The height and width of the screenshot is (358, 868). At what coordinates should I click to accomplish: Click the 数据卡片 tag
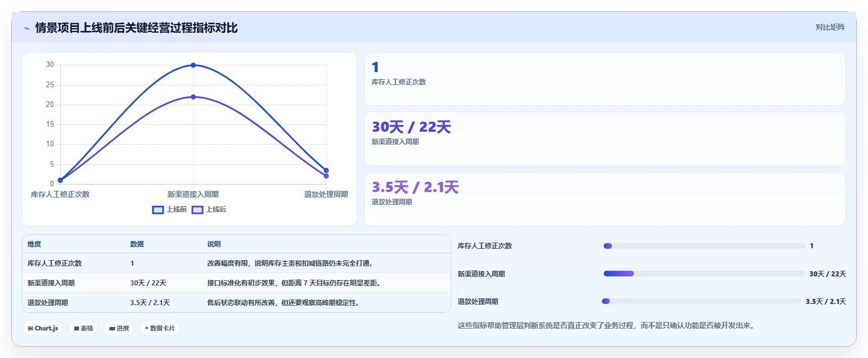160,328
